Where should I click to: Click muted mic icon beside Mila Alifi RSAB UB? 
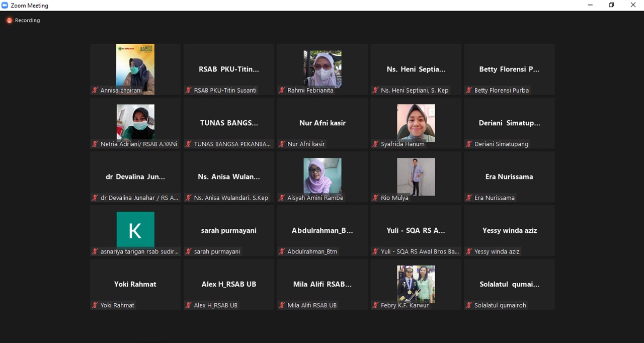pos(282,305)
